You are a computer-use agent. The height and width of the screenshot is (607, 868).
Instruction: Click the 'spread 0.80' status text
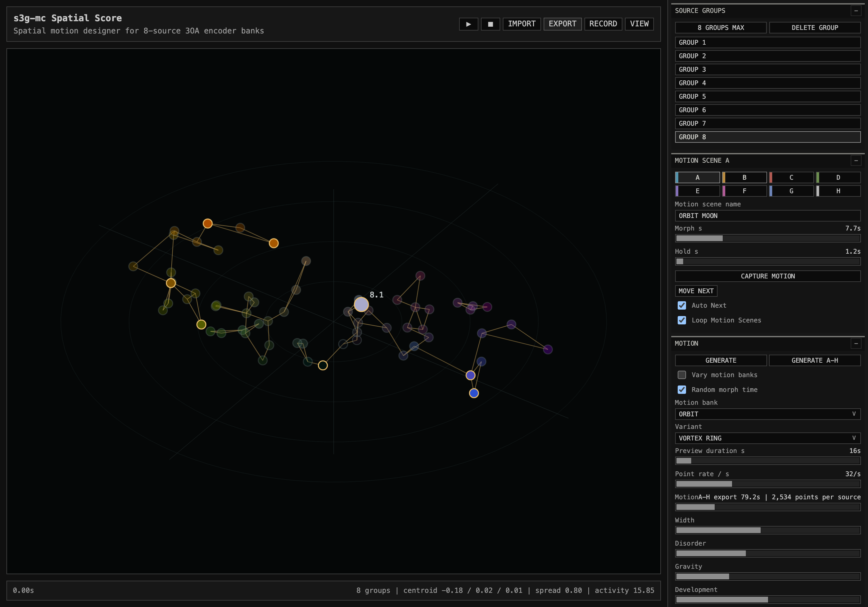(x=558, y=590)
